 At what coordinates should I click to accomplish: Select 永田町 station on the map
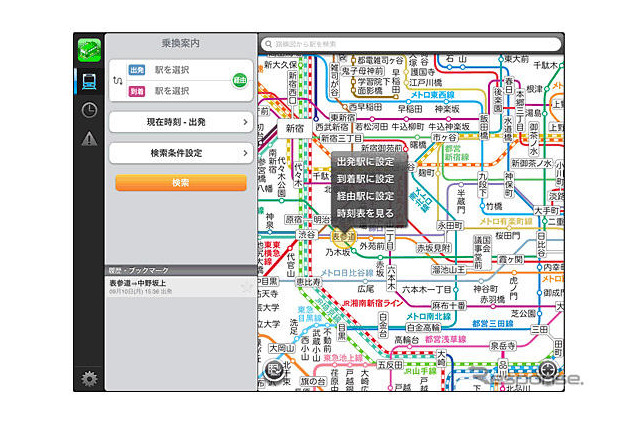coord(450,226)
